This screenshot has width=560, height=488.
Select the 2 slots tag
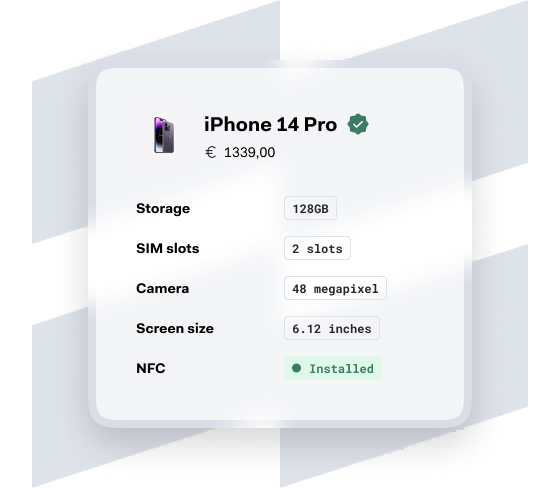(x=317, y=248)
